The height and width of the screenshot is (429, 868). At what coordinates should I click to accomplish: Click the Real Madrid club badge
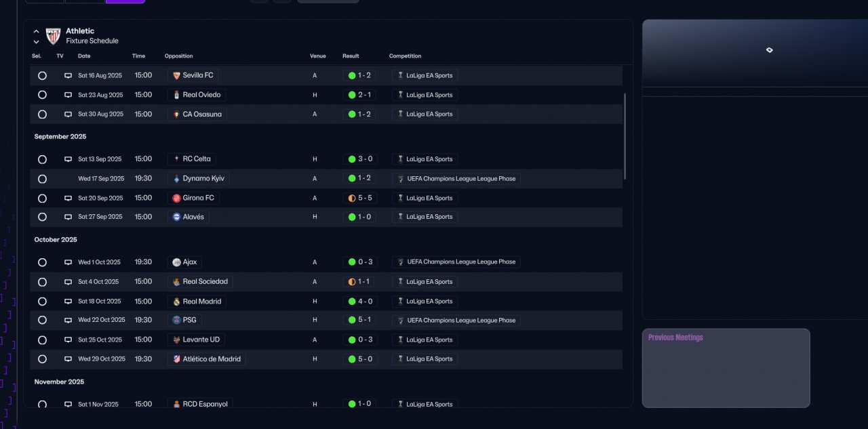tap(176, 302)
